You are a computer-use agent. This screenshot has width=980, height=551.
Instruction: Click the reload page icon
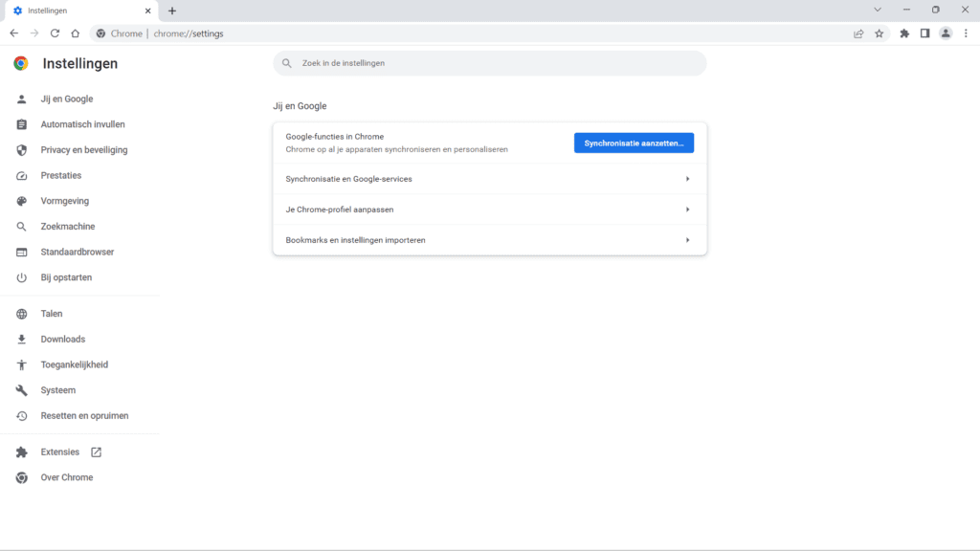[55, 33]
